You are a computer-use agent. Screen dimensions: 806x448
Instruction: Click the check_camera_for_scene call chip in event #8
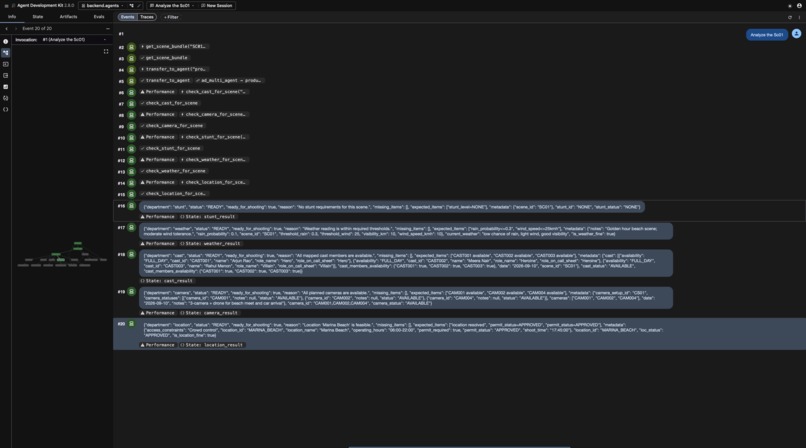(x=213, y=115)
